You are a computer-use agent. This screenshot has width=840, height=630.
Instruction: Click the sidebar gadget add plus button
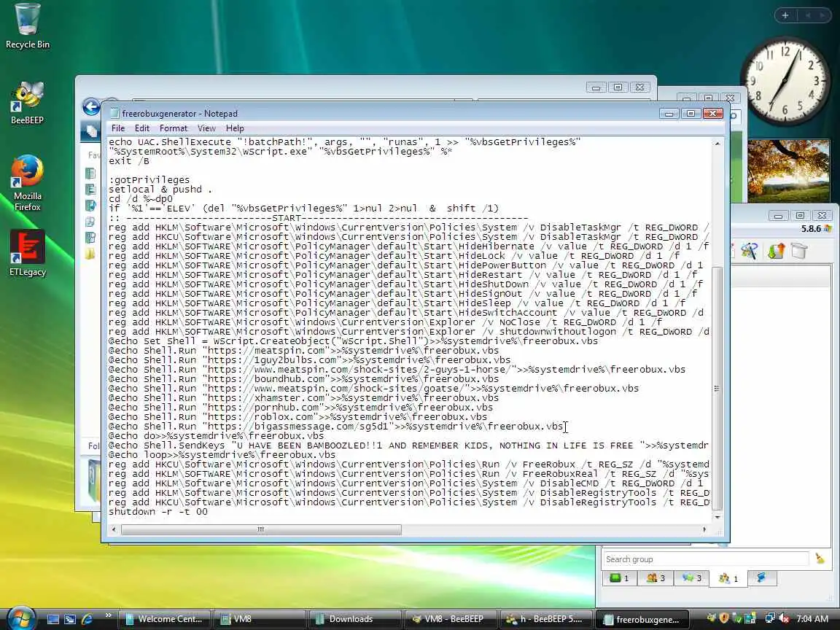tap(785, 15)
